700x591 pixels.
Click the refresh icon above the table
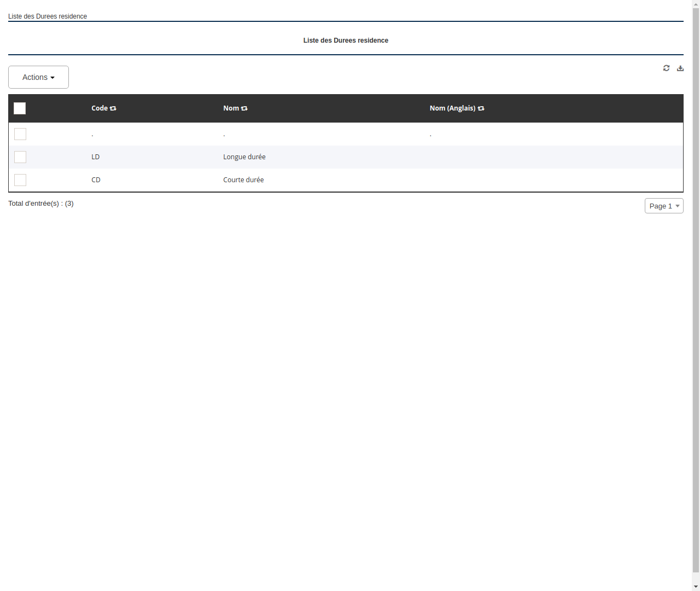click(x=666, y=68)
